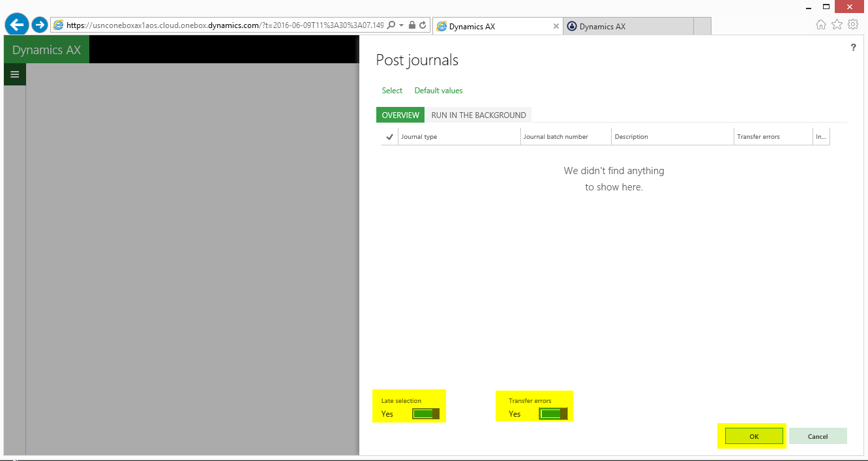
Task: Open browser settings gear icon
Action: click(852, 25)
